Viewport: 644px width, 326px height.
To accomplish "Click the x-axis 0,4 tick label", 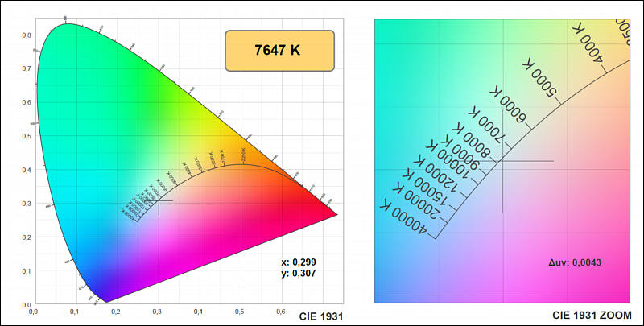I will (198, 312).
